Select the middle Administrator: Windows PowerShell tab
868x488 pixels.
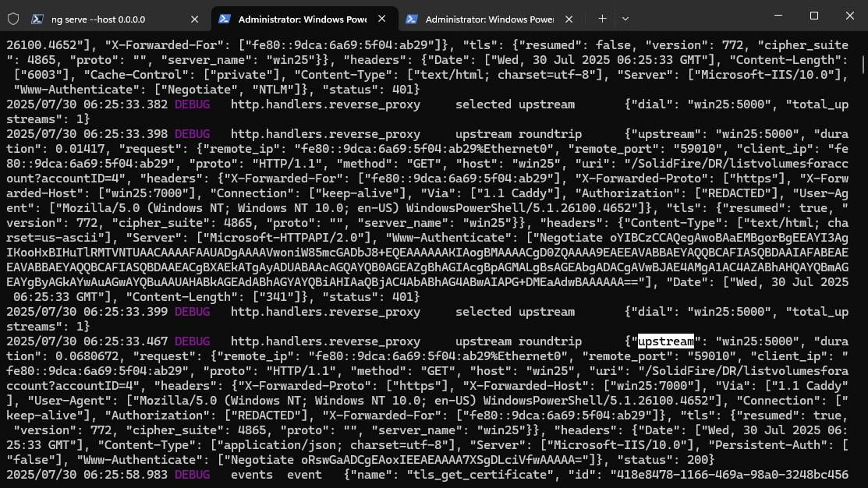click(x=304, y=19)
